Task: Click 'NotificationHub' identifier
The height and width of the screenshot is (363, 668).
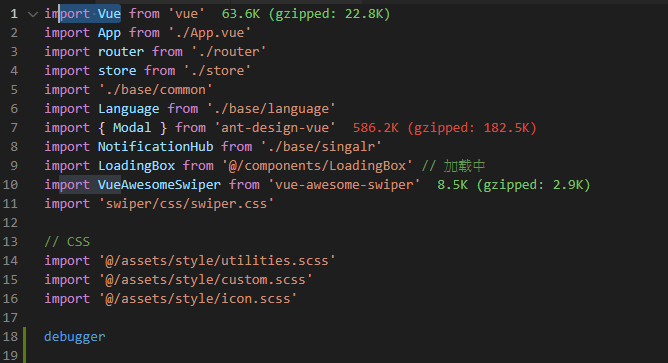Action: tap(155, 147)
